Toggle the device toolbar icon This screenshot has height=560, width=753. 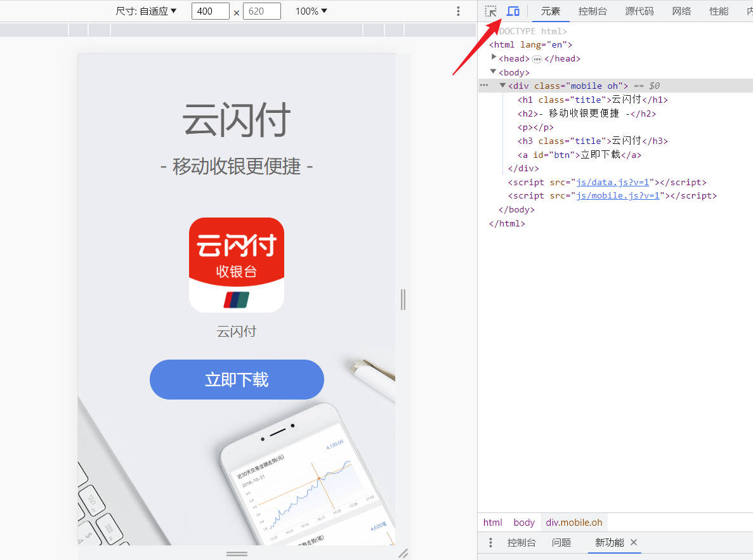pyautogui.click(x=513, y=11)
